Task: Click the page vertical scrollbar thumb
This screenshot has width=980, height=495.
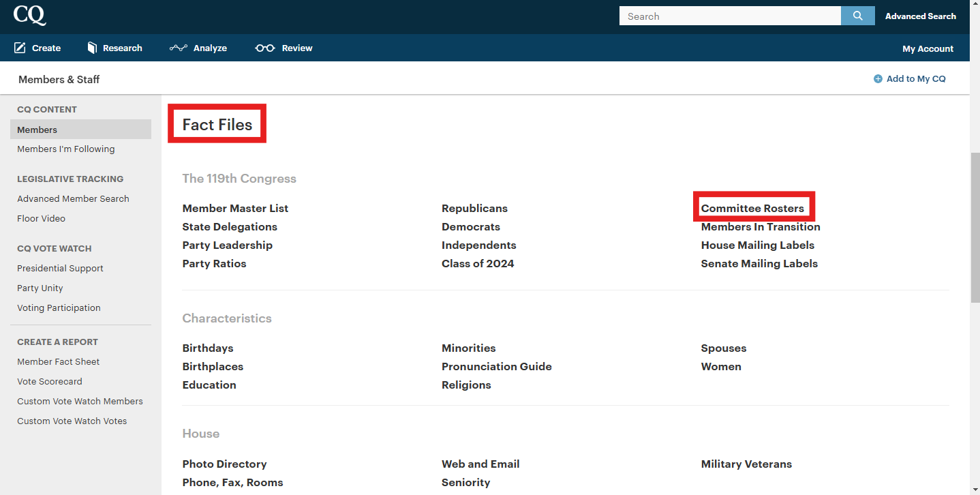Action: tap(975, 228)
